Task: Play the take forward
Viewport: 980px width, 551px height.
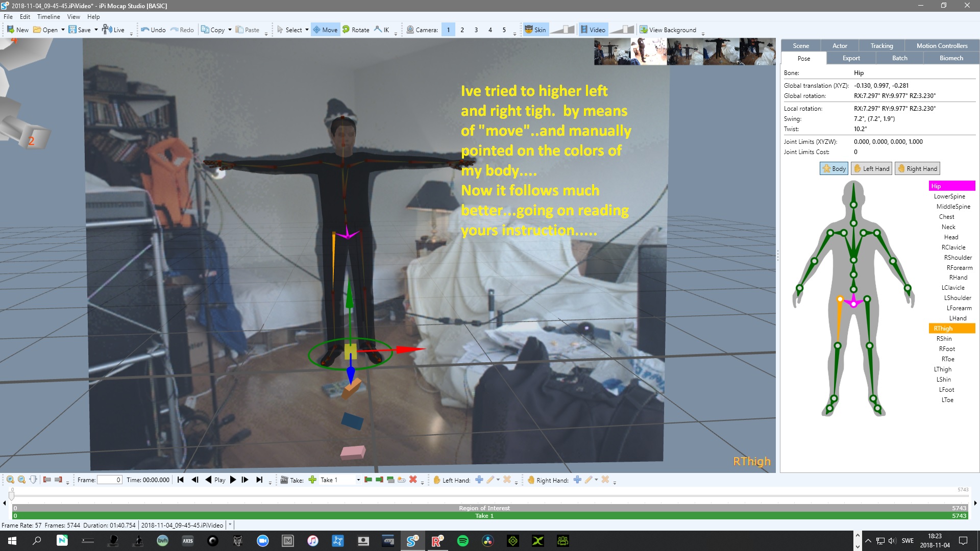Action: click(x=233, y=480)
